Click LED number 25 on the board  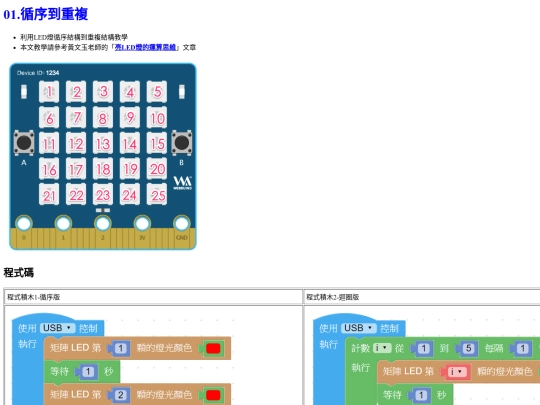click(157, 194)
